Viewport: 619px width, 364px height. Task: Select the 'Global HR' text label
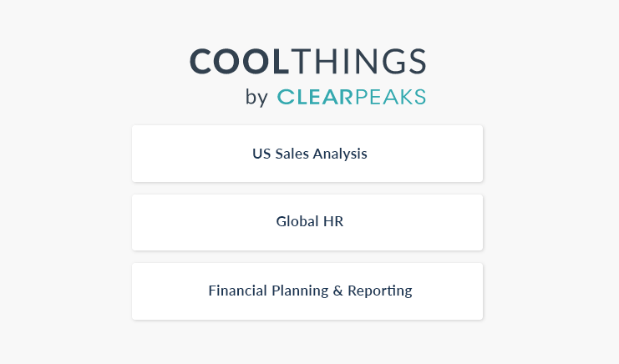click(310, 221)
